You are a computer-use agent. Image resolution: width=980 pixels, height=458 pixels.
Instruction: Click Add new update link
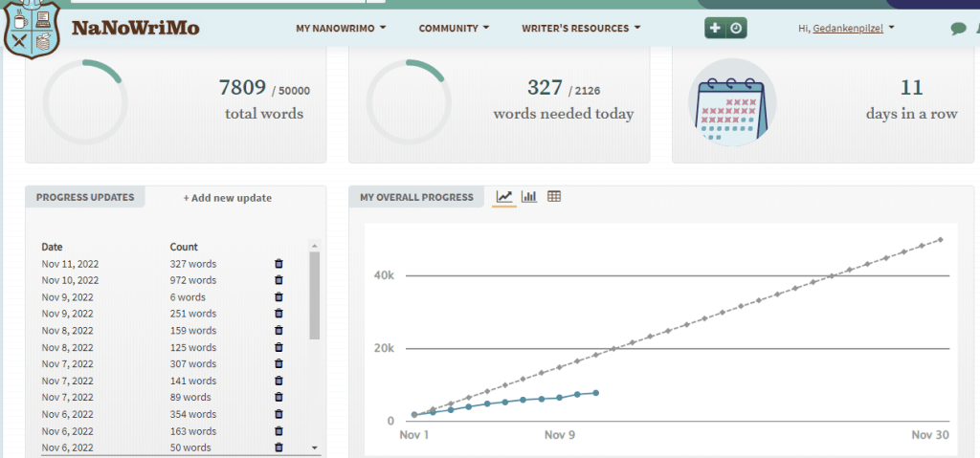pyautogui.click(x=228, y=198)
